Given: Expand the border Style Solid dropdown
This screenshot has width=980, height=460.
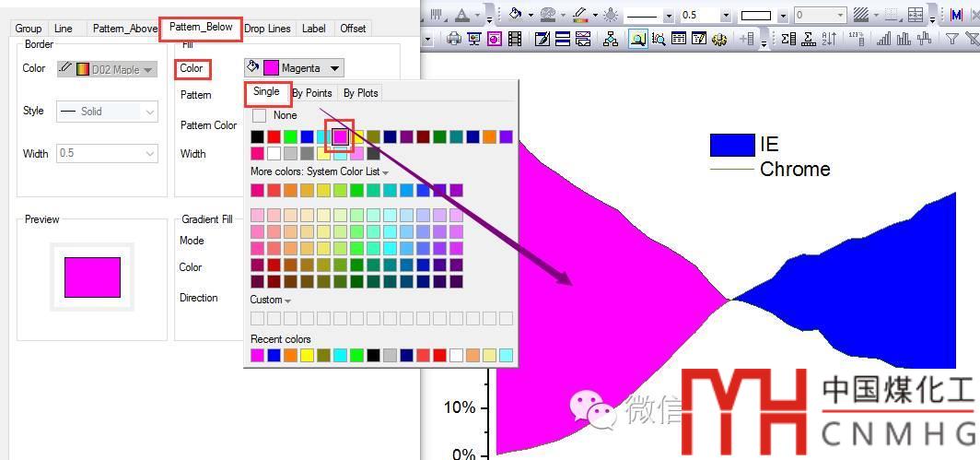Looking at the screenshot, I should click(150, 112).
